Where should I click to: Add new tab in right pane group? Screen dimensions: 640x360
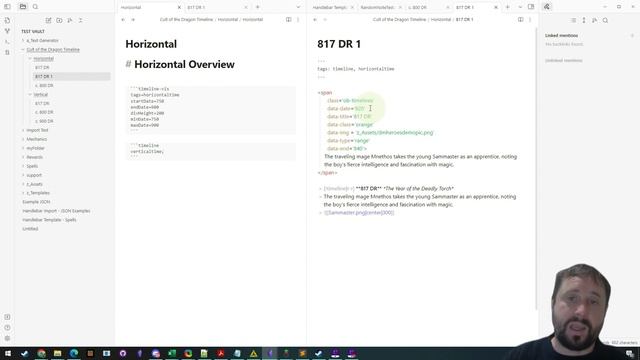pyautogui.click(x=508, y=7)
